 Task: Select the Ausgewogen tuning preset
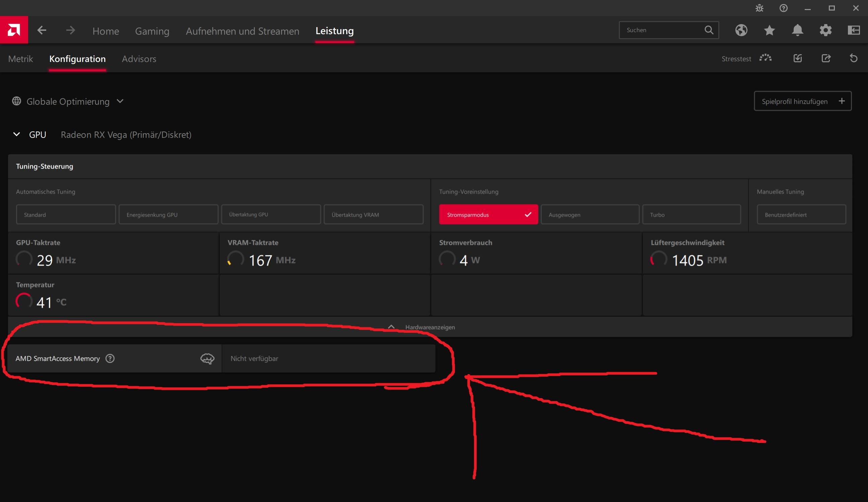(x=590, y=215)
